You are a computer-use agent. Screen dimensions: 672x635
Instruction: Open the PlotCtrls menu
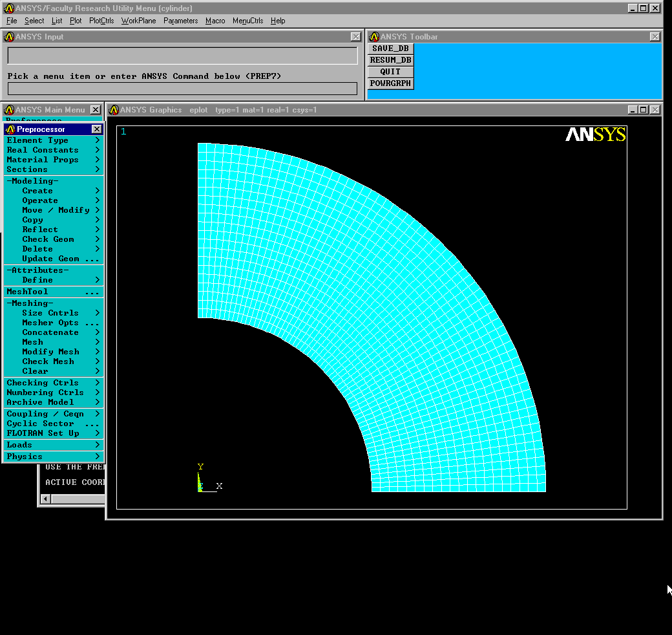[x=101, y=21]
